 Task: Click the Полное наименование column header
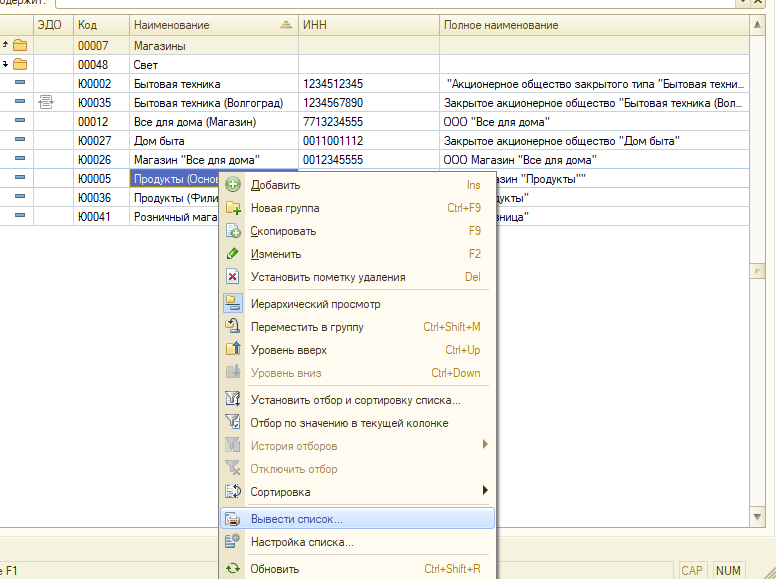(594, 25)
